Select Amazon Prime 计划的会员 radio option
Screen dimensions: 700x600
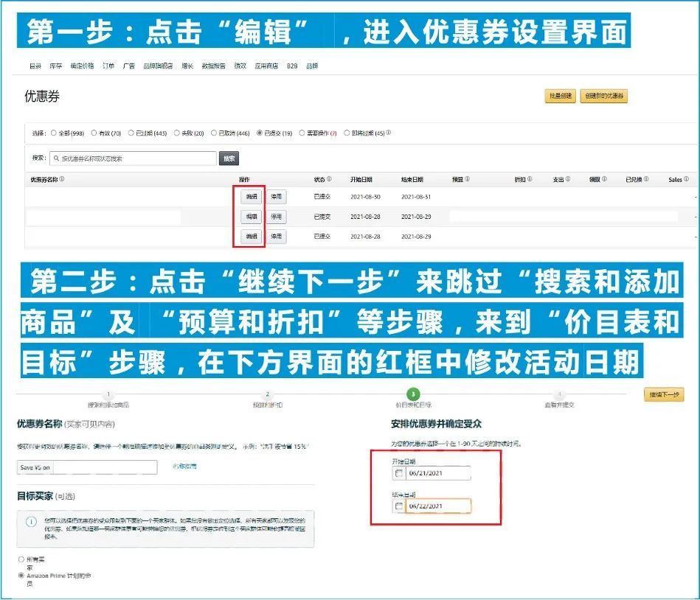[21, 576]
